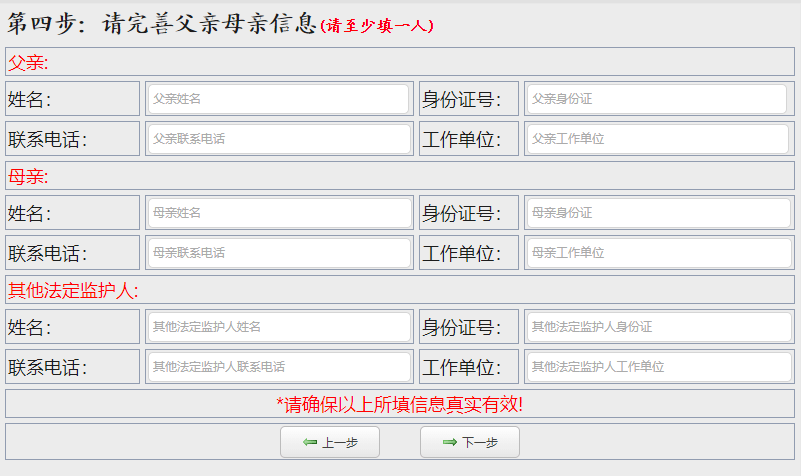This screenshot has width=801, height=476.
Task: Click the green left arrow icon
Action: pos(309,443)
